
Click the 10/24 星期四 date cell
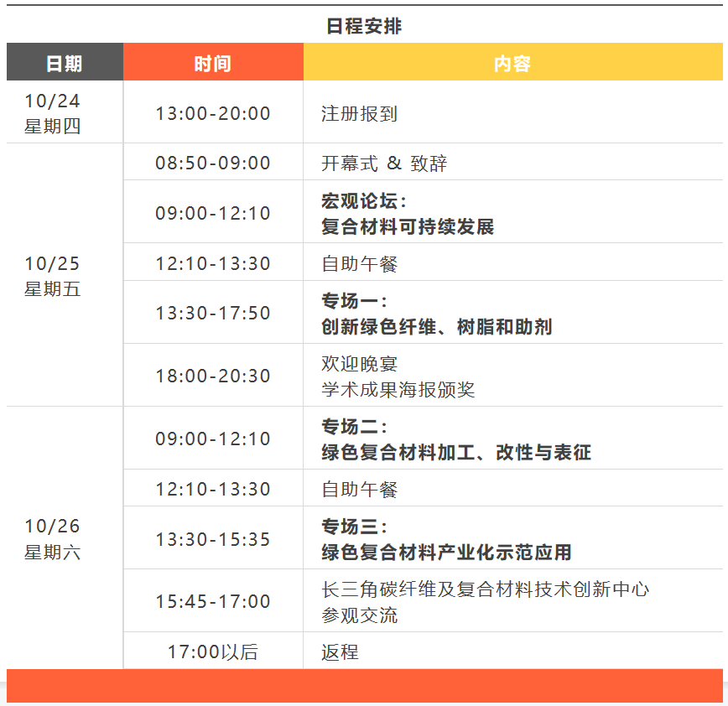click(65, 112)
